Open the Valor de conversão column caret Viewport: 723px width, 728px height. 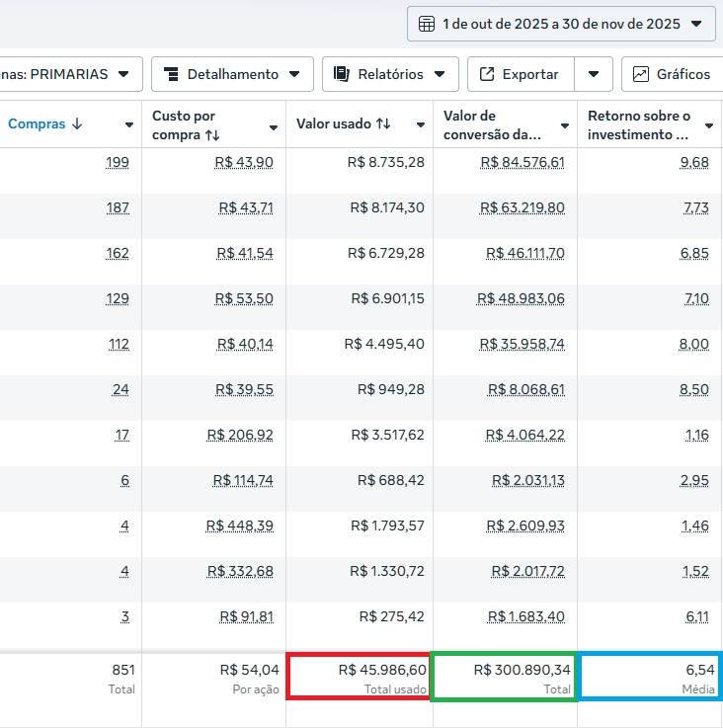564,125
